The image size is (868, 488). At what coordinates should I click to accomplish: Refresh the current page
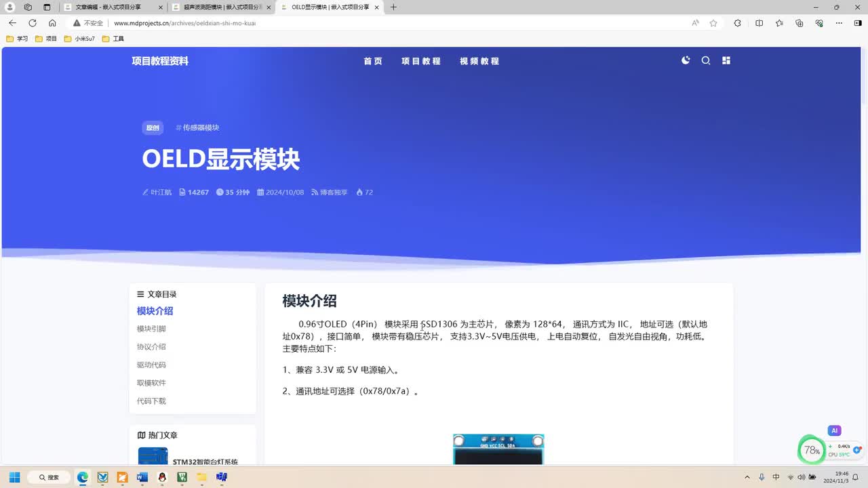32,23
